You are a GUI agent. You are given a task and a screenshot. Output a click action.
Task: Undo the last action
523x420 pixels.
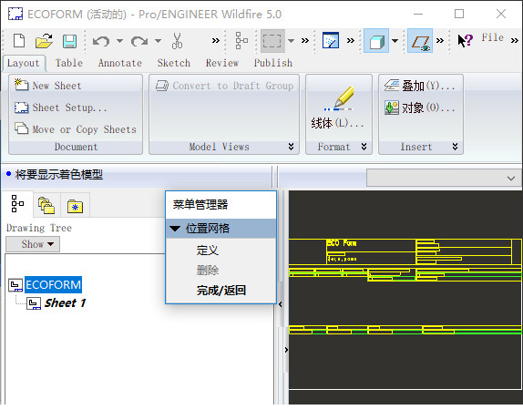pos(101,41)
